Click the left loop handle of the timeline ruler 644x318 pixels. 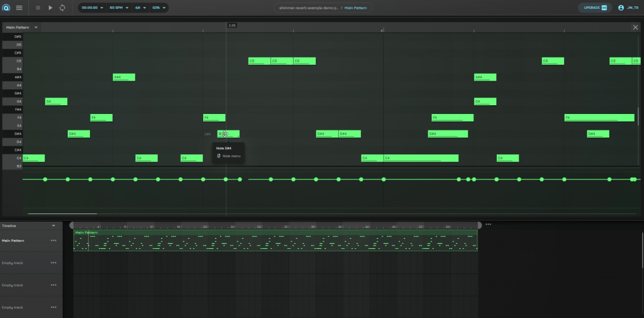pyautogui.click(x=72, y=225)
